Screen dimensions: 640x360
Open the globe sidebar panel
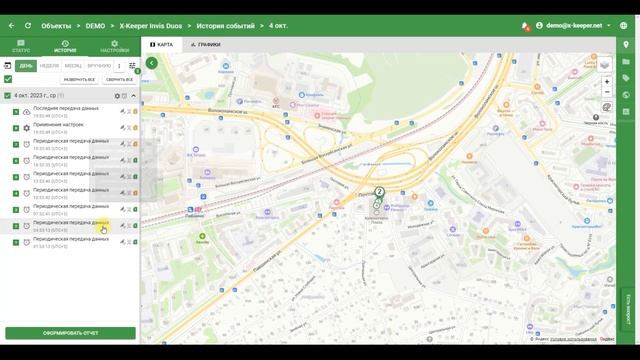[626, 95]
